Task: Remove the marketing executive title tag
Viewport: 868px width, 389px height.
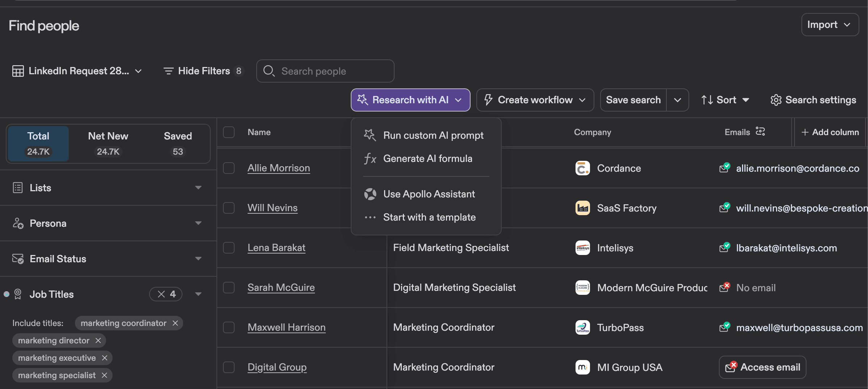Action: (105, 358)
